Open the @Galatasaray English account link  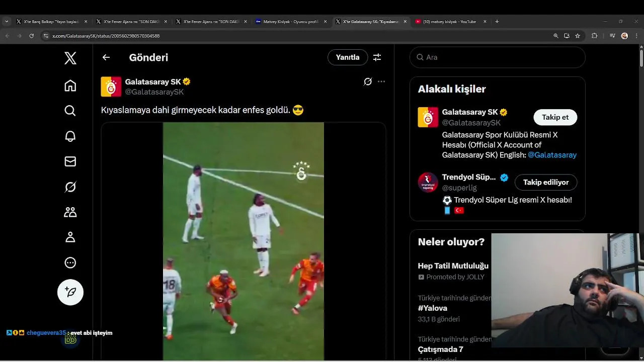(x=552, y=155)
